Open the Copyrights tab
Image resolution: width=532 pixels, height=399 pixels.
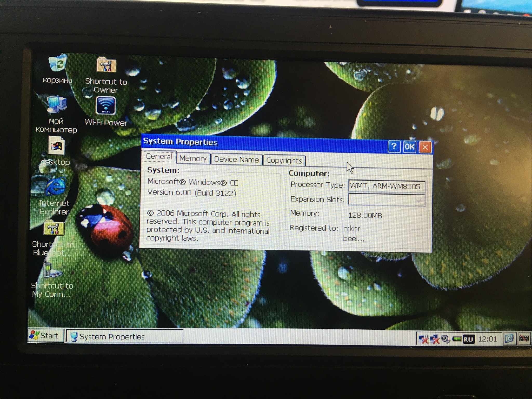(x=284, y=161)
